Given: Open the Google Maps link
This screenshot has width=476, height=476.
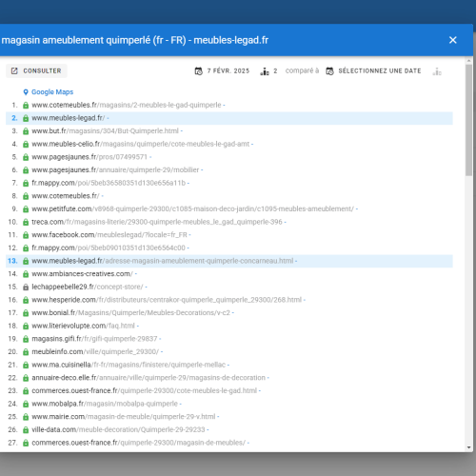Looking at the screenshot, I should [x=52, y=92].
